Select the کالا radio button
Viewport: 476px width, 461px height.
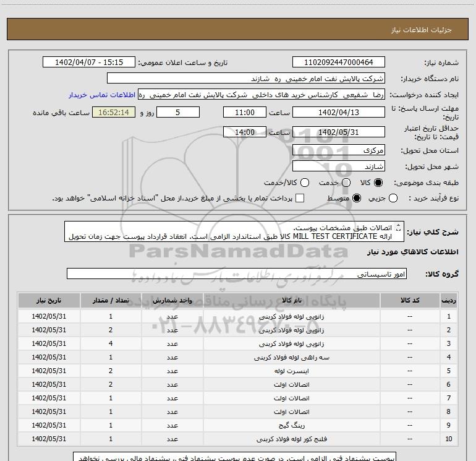tap(378, 183)
